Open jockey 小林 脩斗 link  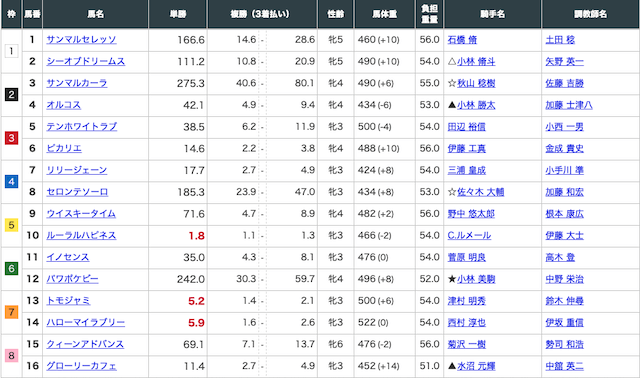tap(476, 62)
